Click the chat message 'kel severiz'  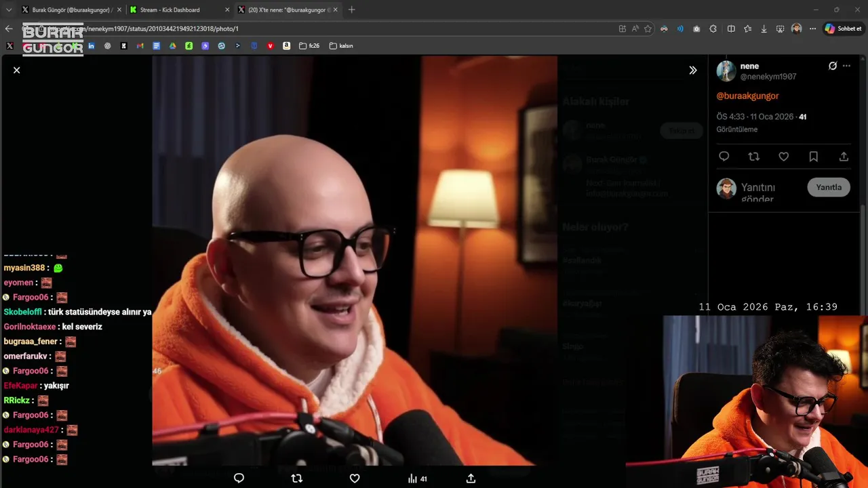click(x=82, y=327)
